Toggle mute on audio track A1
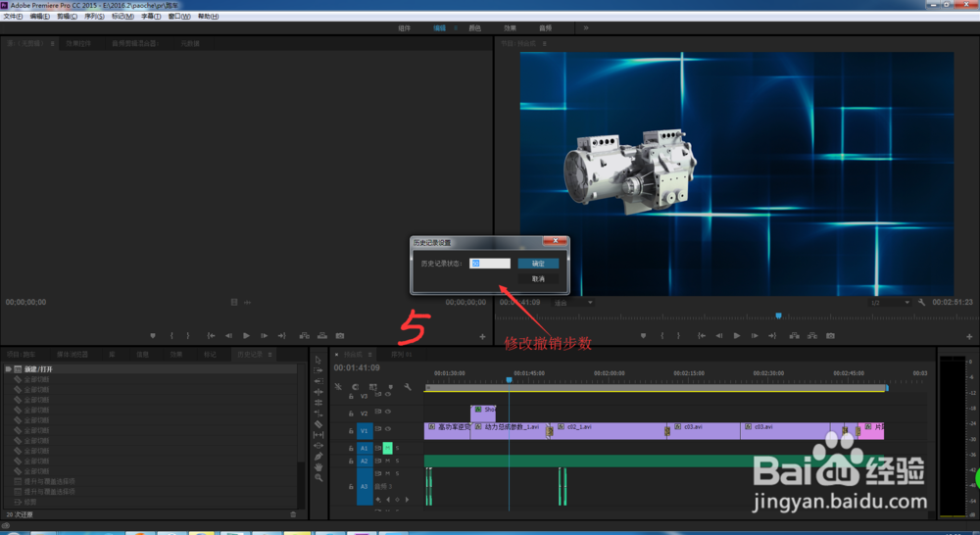 (387, 448)
